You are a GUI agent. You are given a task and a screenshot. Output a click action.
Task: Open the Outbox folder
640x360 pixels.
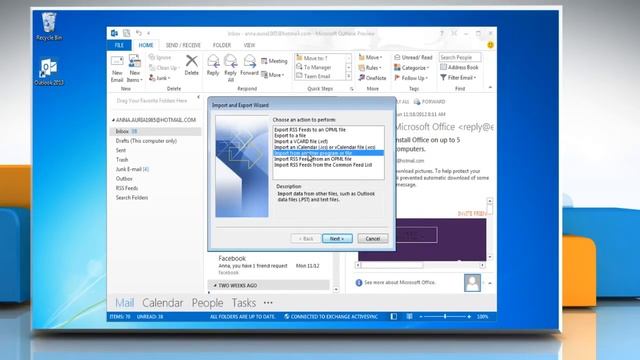pos(124,179)
